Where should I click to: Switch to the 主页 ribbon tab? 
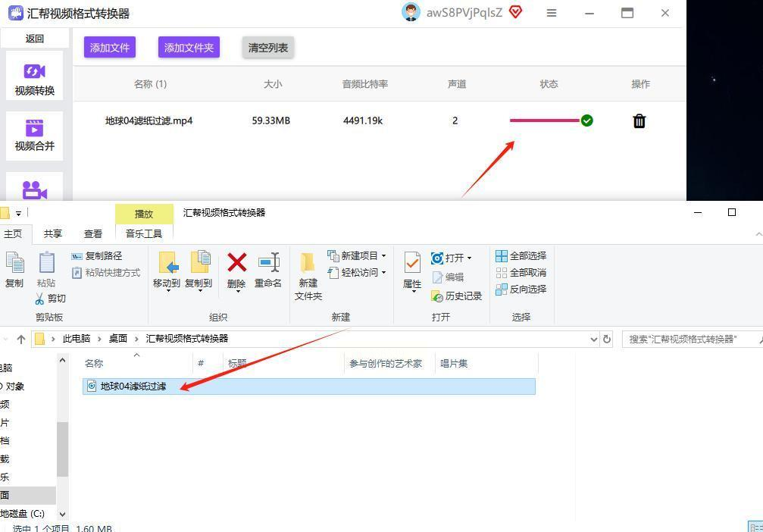[x=13, y=233]
